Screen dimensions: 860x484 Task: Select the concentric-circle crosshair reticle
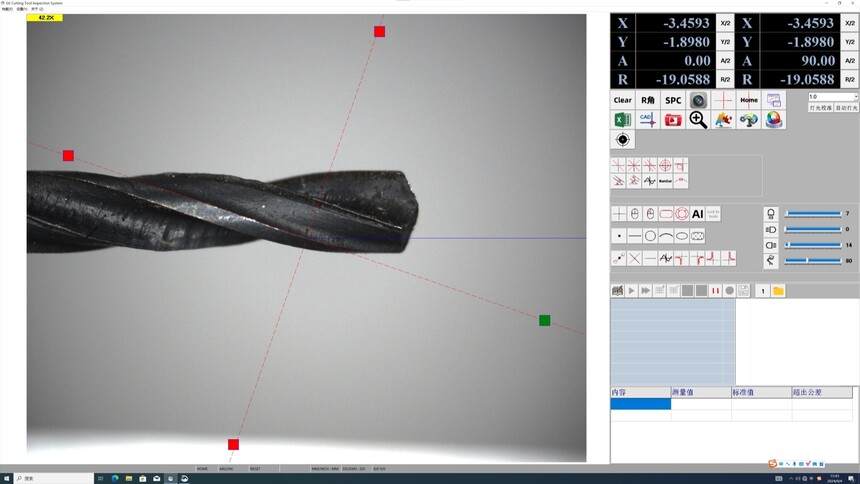665,165
